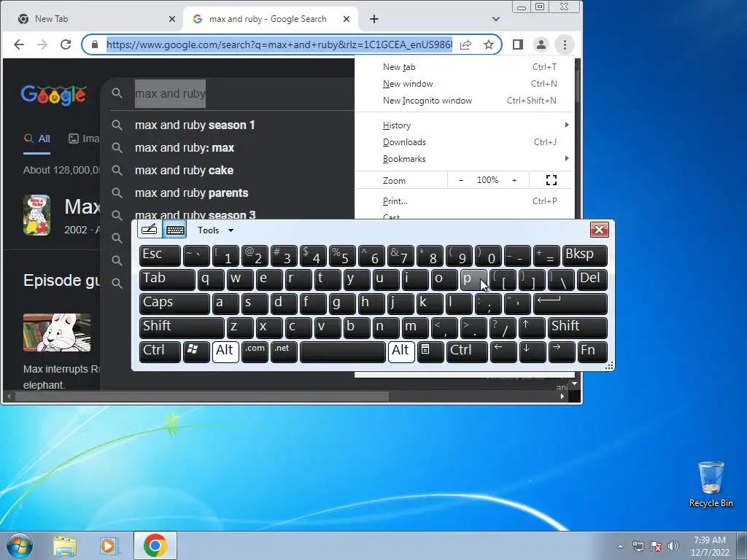Open the Recycle Bin desktop icon
Screen dimensions: 747x560
[x=711, y=485]
